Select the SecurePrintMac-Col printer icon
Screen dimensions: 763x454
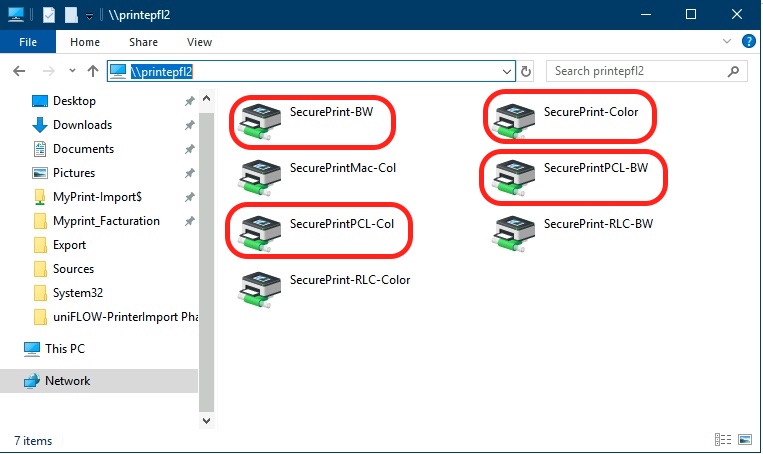tap(259, 178)
